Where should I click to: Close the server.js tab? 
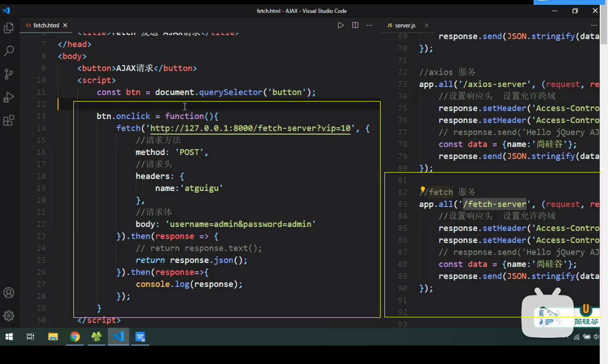[x=426, y=25]
